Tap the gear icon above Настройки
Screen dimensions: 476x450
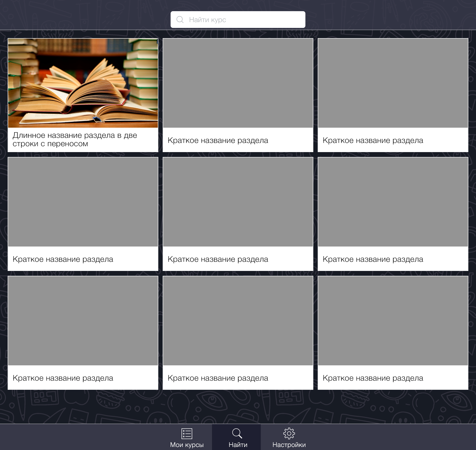(289, 433)
